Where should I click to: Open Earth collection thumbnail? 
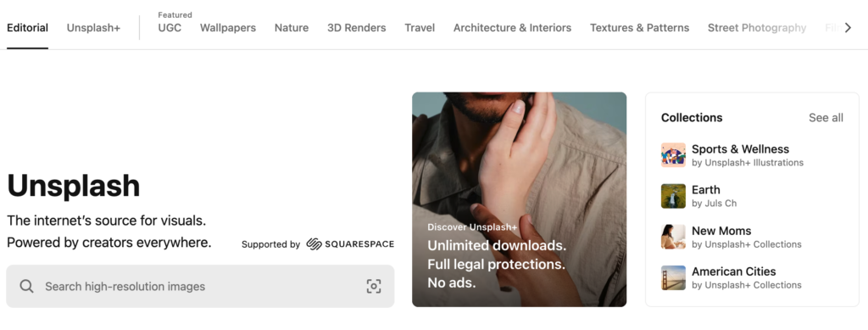(673, 196)
